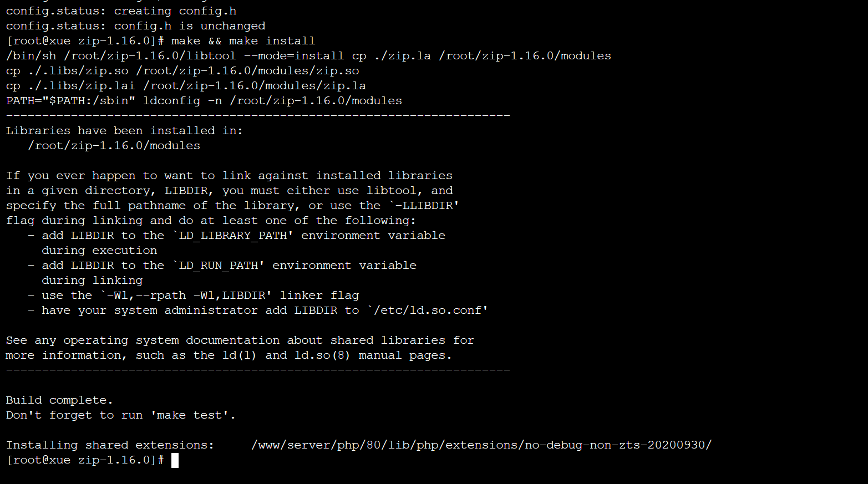Click the 'Build complete.' line
This screenshot has height=484, width=868.
[x=59, y=400]
